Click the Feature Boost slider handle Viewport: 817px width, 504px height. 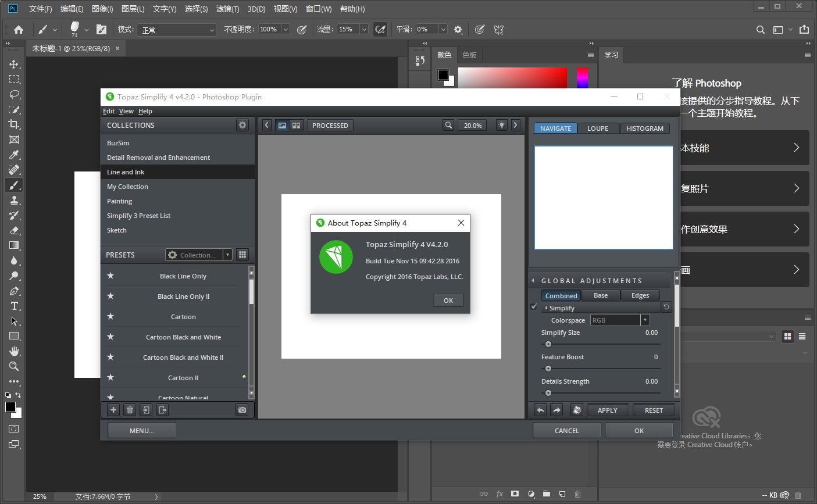(x=548, y=369)
